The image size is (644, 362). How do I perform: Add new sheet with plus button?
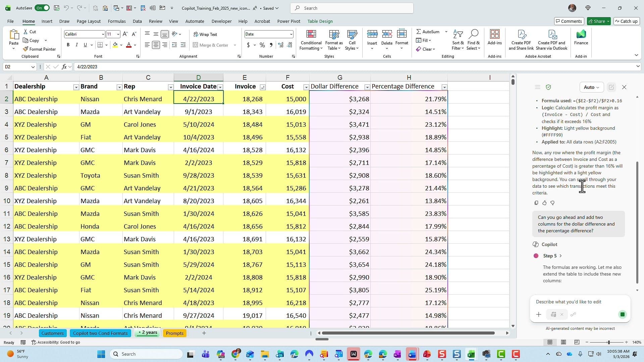tap(204, 333)
